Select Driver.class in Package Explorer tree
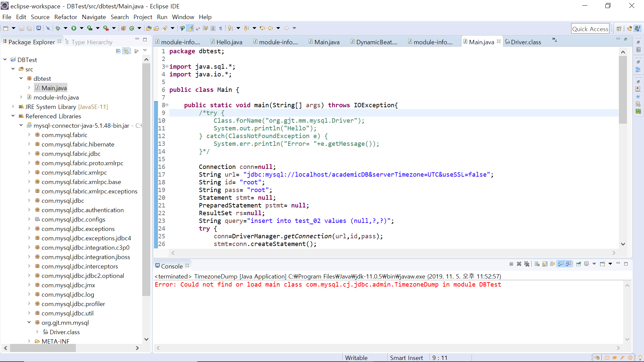Image resolution: width=644 pixels, height=362 pixels. click(61, 332)
